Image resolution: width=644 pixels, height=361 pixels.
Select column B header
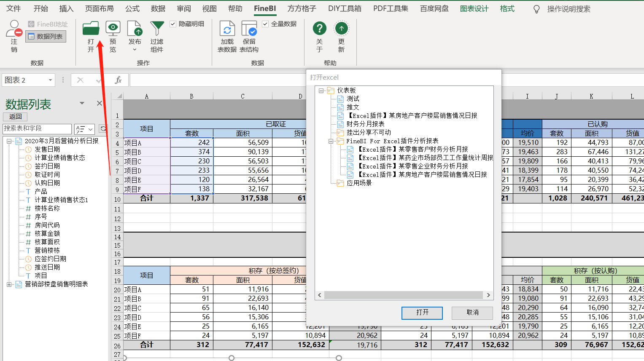click(x=191, y=96)
